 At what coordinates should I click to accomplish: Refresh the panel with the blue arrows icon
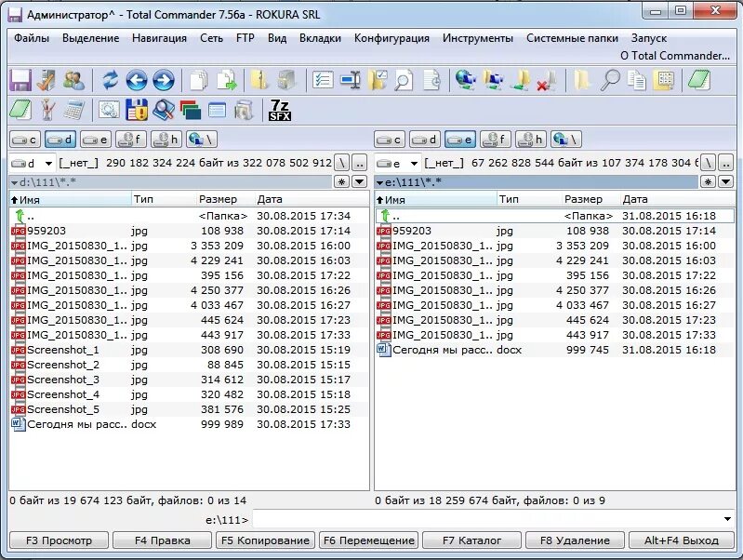click(110, 80)
